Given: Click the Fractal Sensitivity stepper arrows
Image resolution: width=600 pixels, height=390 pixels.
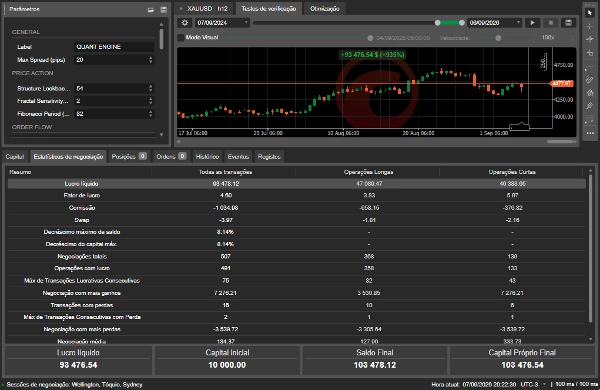Looking at the screenshot, I should 150,101.
